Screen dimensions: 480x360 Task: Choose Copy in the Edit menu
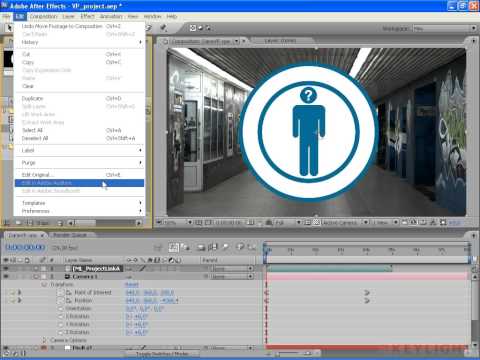pos(79,62)
